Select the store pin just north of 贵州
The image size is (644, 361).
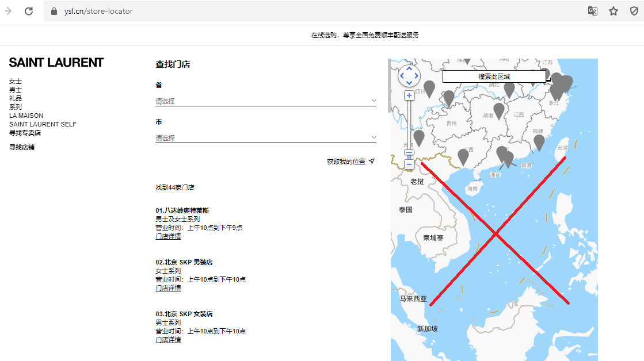click(449, 98)
